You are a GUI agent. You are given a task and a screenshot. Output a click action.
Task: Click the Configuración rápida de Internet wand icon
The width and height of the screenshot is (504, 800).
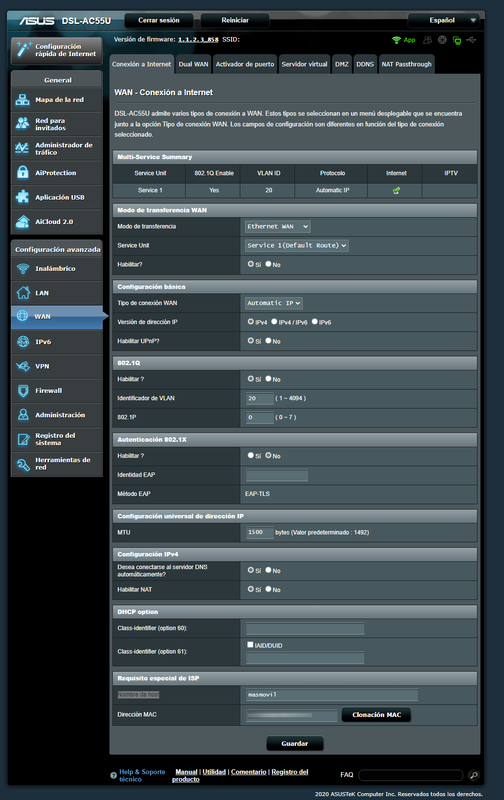click(x=23, y=49)
